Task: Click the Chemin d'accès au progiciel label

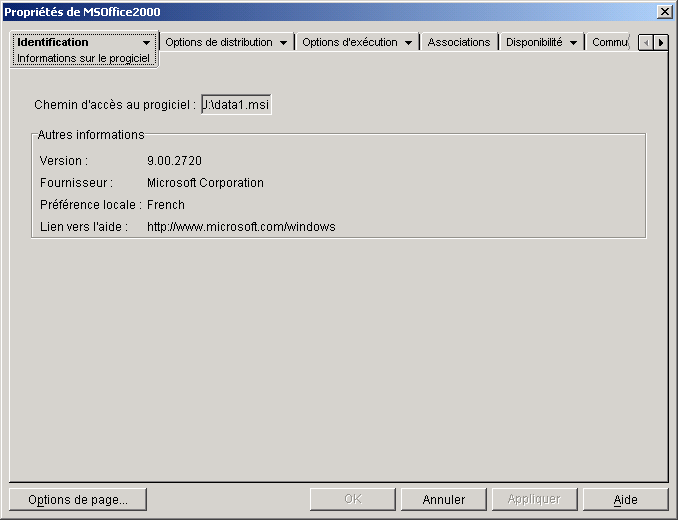Action: [x=115, y=105]
